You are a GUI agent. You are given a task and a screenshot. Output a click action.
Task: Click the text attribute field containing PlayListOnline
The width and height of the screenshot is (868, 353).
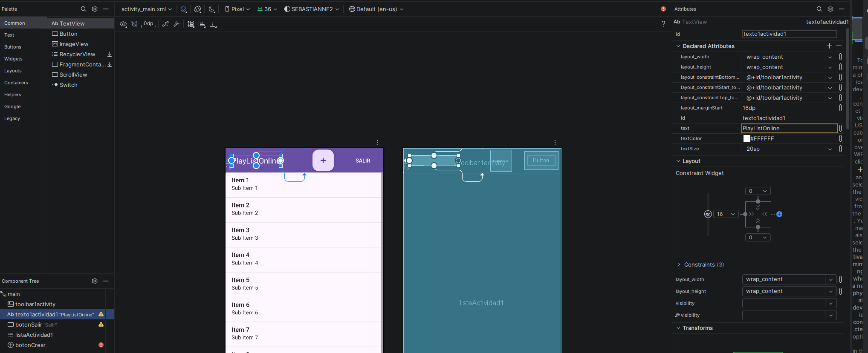click(790, 128)
